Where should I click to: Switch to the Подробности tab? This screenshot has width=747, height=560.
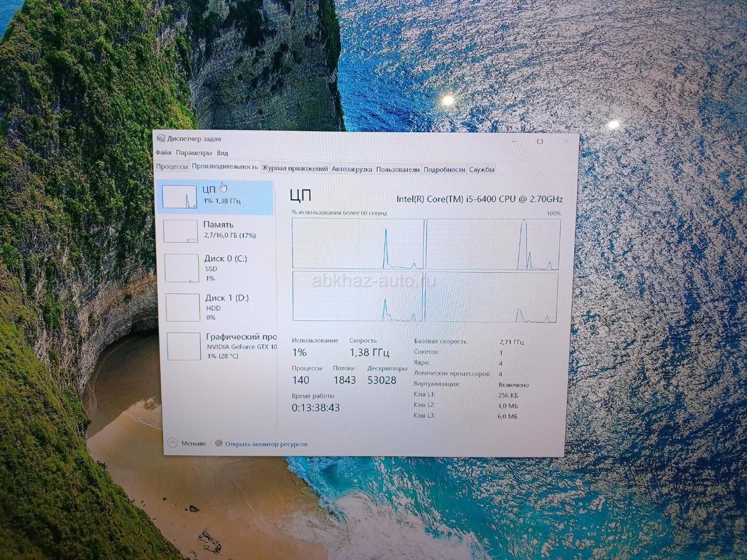coord(444,170)
